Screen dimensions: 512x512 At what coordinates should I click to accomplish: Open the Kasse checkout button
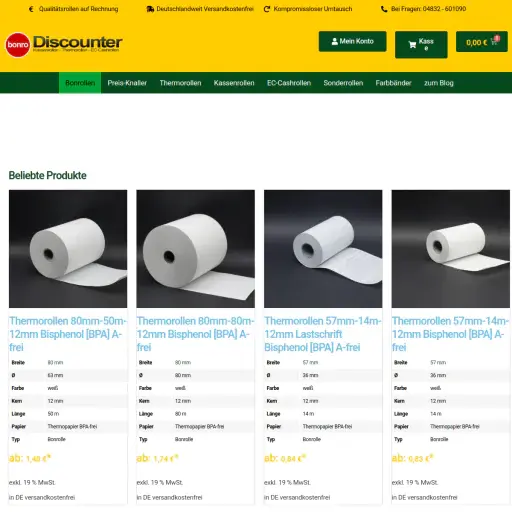tap(421, 45)
